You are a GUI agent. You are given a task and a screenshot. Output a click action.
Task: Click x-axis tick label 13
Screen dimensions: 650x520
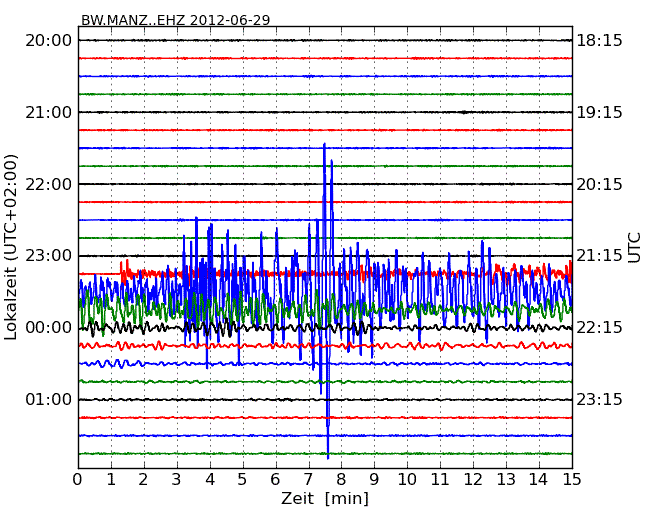[506, 479]
